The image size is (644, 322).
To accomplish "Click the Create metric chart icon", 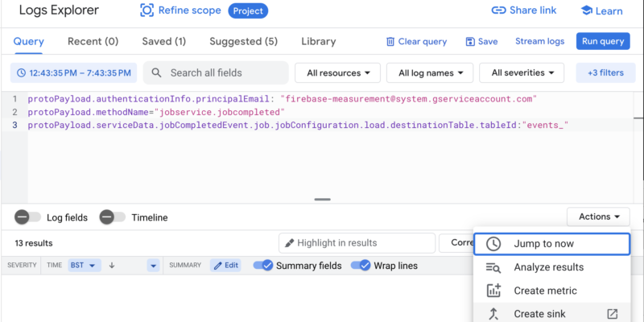I will [493, 291].
